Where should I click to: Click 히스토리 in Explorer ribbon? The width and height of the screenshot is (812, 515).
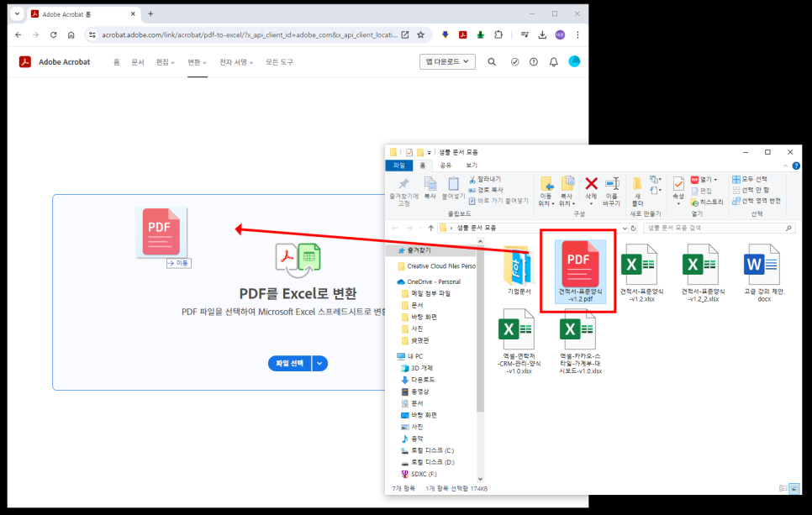click(x=707, y=202)
